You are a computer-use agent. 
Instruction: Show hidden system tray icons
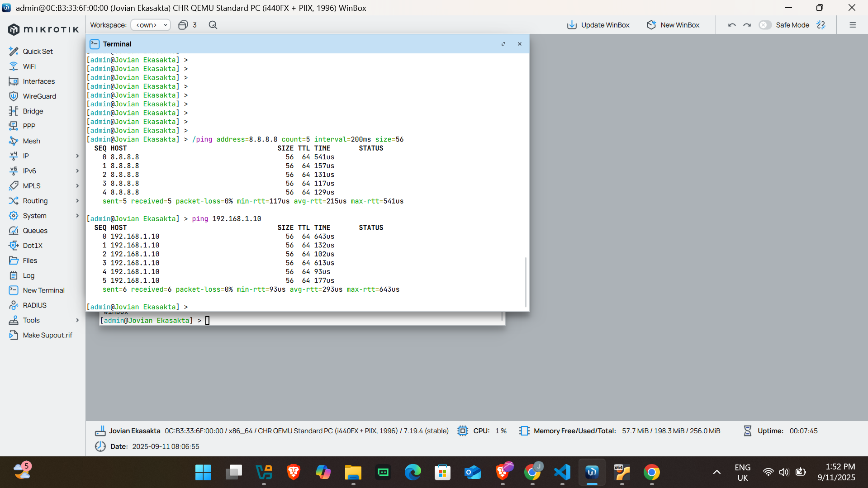(717, 472)
